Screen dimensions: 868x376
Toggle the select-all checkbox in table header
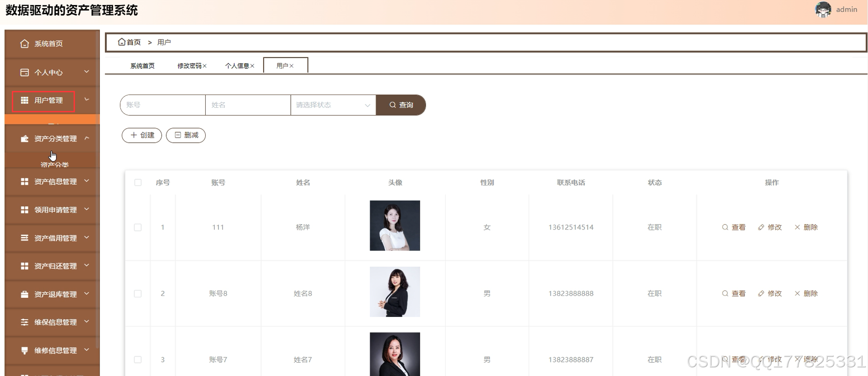pos(138,182)
